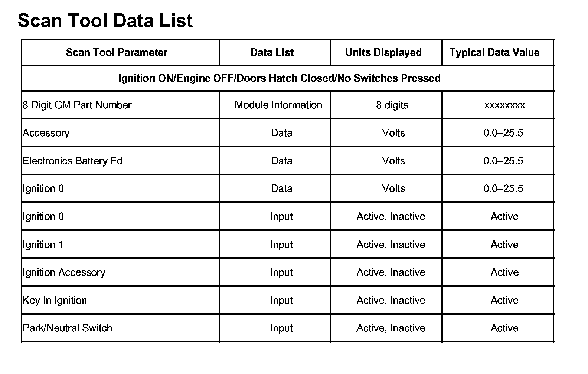This screenshot has height=374, width=588.
Task: Select Input in the Key In Ignition row
Action: tap(281, 300)
